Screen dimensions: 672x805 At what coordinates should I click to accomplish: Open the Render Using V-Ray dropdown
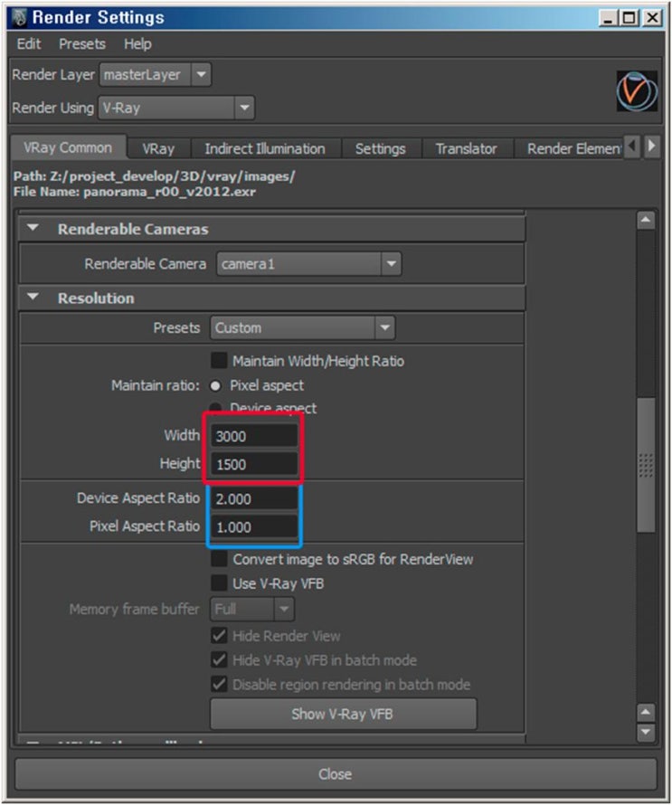click(176, 108)
